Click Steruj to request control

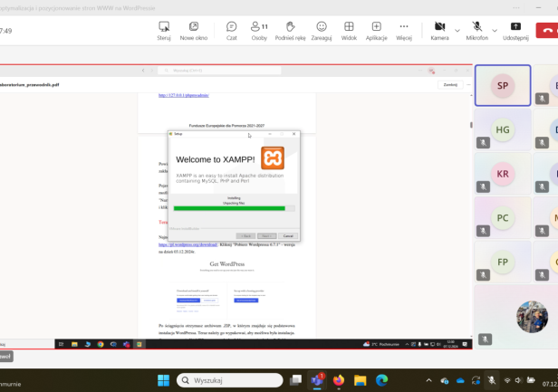tap(164, 31)
